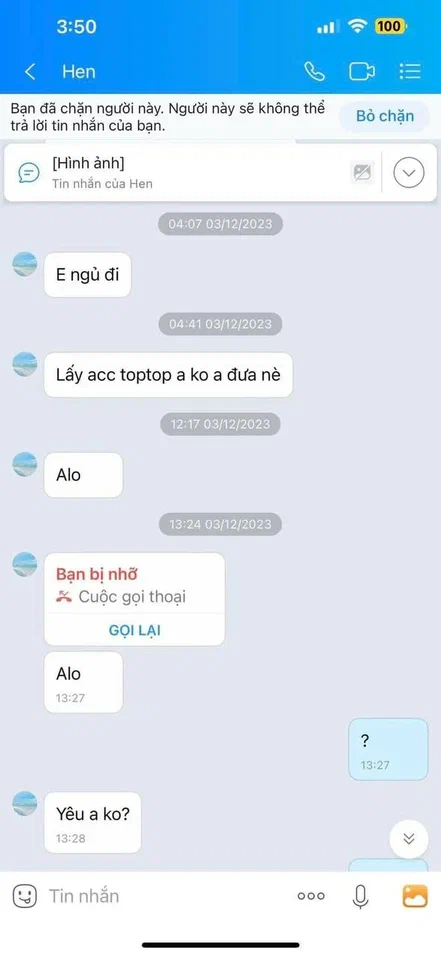Tap the pinned message chat bubble icon
The height and width of the screenshot is (956, 441).
pos(29,173)
